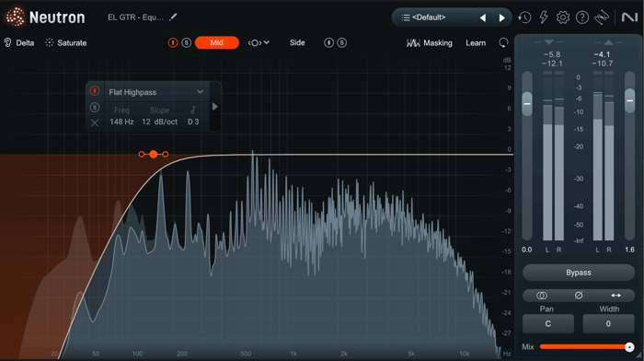Image resolution: width=644 pixels, height=361 pixels.
Task: Click the right bandwidth handle of node
Action: (165, 154)
